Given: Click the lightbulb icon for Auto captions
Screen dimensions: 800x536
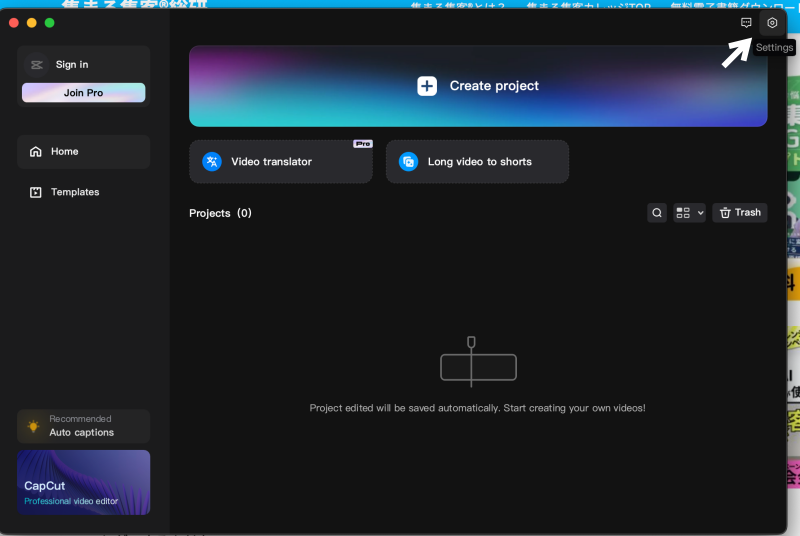Looking at the screenshot, I should (x=33, y=426).
